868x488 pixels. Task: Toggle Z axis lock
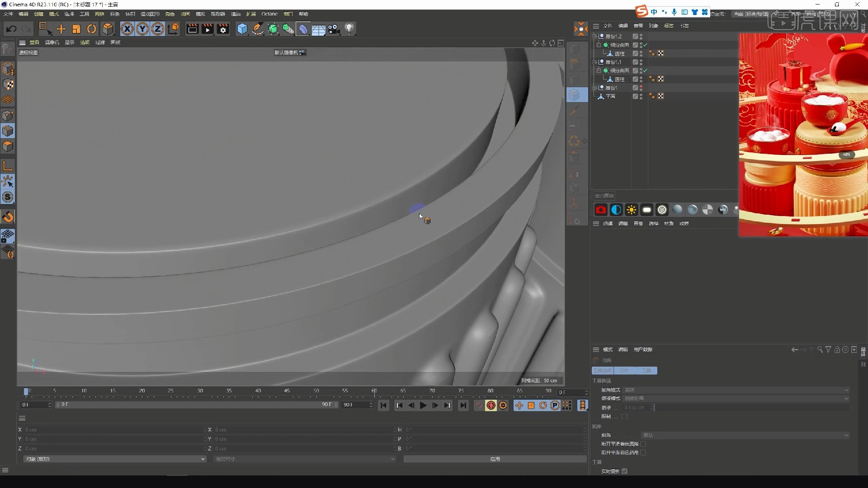157,29
